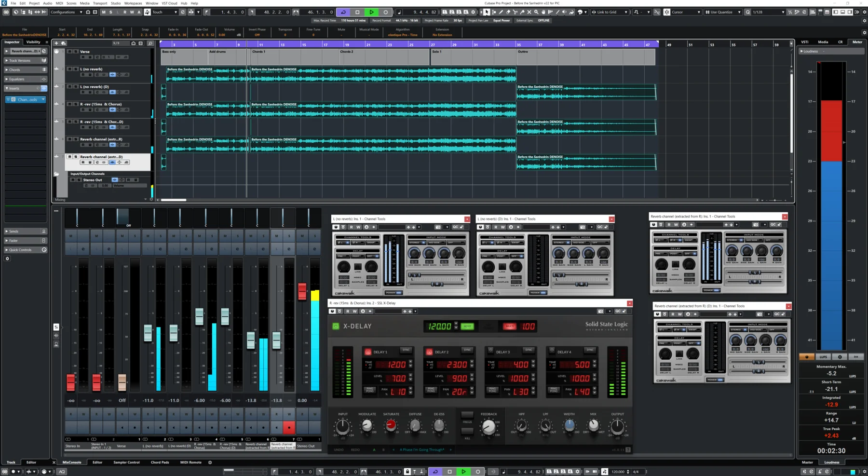Select the Play speaker tool
Image resolution: width=868 pixels, height=476 pixels.
(564, 12)
